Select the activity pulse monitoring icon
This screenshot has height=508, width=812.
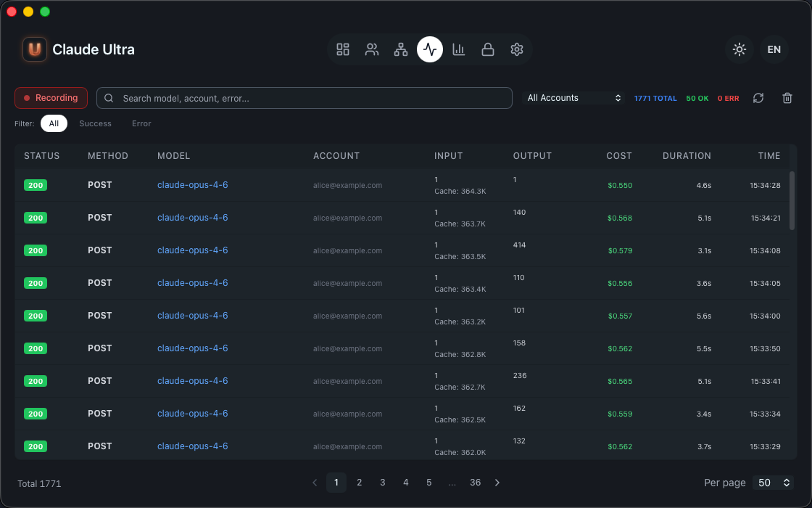[429, 49]
